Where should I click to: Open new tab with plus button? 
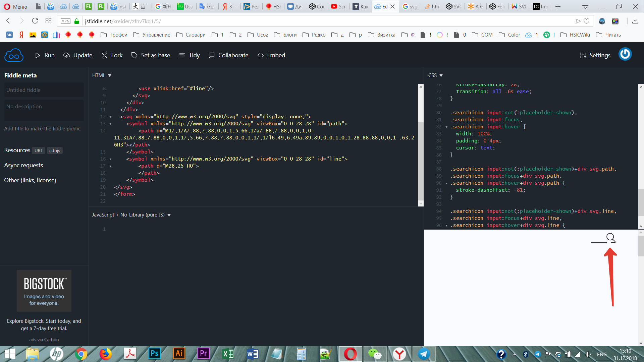tap(558, 6)
